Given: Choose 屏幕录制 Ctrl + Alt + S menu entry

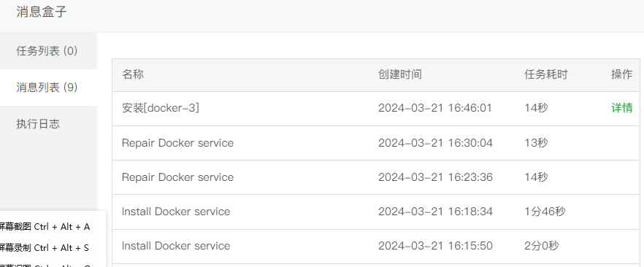Looking at the screenshot, I should 45,248.
